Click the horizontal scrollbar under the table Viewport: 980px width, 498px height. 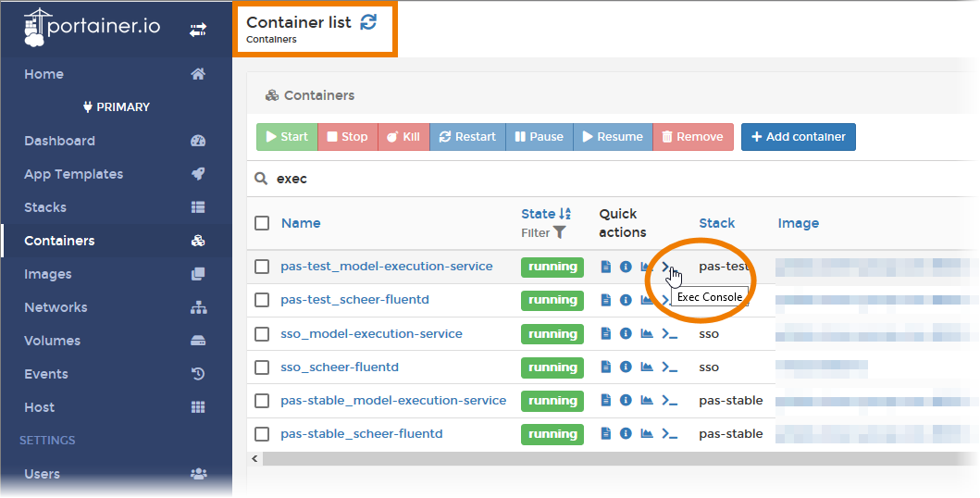tap(611, 458)
